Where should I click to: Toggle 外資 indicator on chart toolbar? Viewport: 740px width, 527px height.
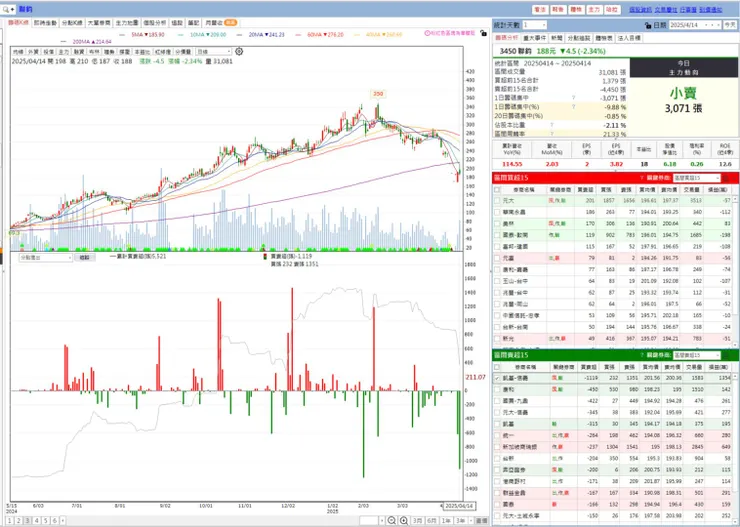(33, 52)
